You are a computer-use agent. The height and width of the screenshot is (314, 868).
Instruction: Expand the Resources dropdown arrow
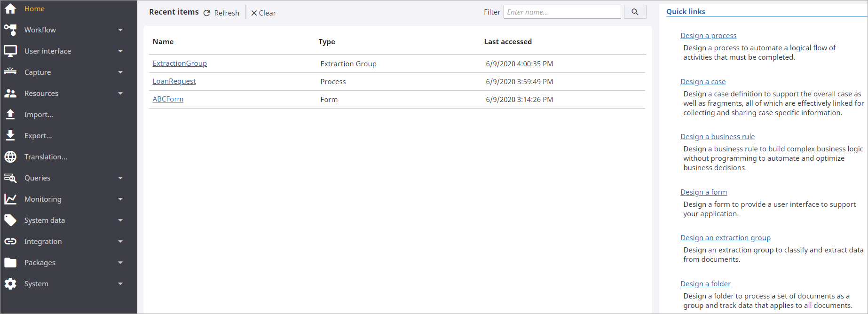click(120, 93)
